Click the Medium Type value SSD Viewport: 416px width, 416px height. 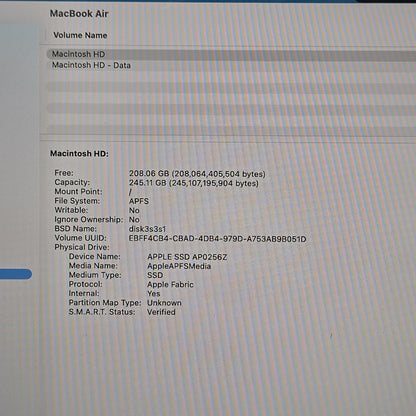click(155, 275)
